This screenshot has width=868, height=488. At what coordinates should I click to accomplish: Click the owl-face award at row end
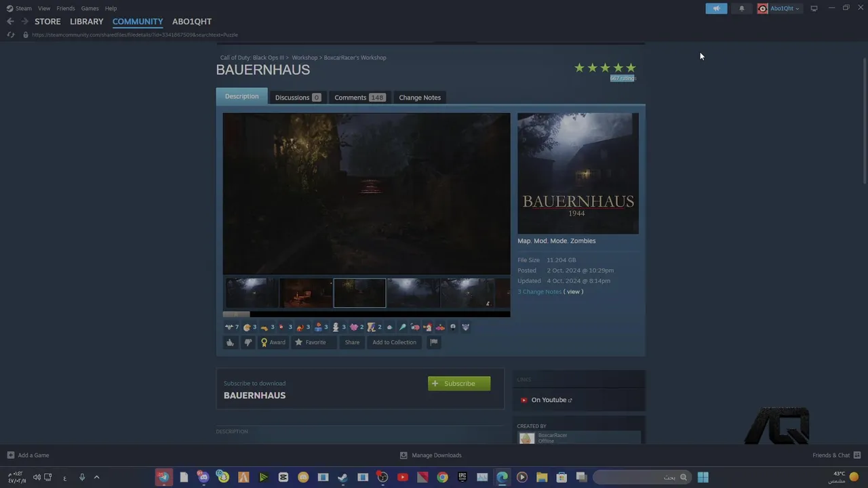[x=465, y=327]
